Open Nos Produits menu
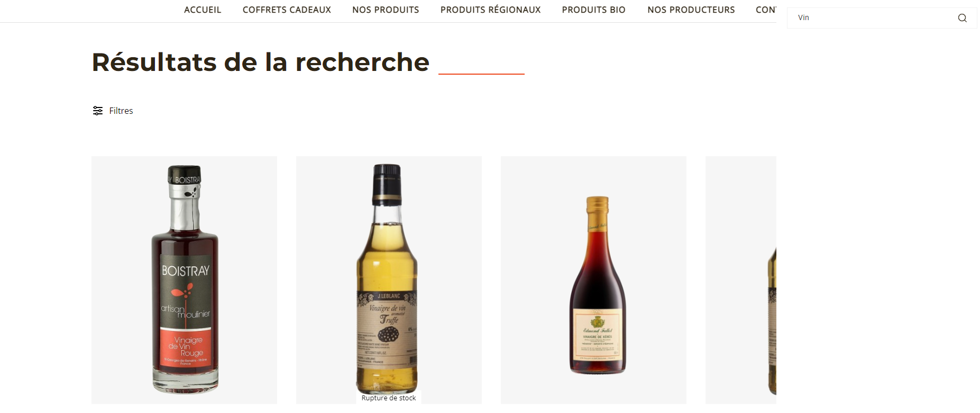 (386, 10)
